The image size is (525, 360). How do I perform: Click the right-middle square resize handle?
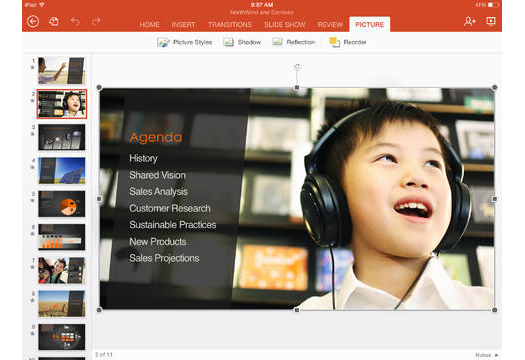click(x=495, y=199)
